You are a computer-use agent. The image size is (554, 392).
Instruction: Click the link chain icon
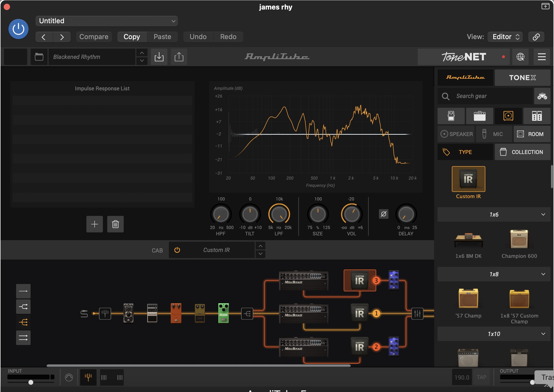(536, 37)
